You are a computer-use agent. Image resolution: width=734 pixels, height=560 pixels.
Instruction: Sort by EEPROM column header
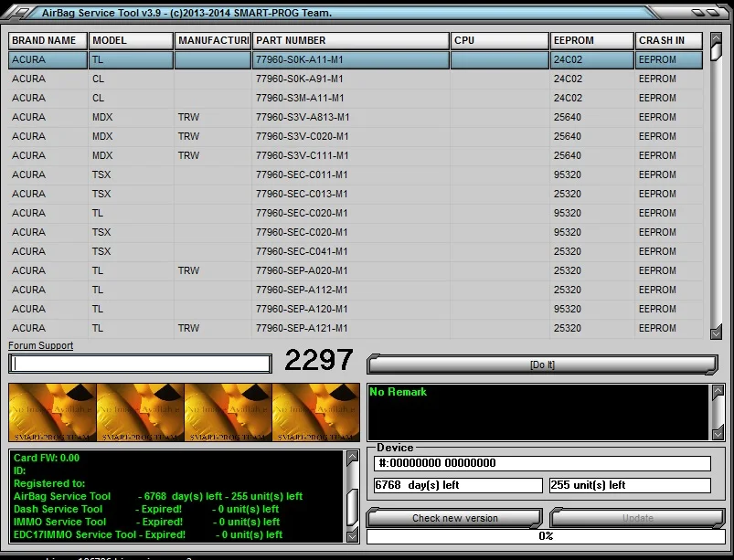pos(592,41)
